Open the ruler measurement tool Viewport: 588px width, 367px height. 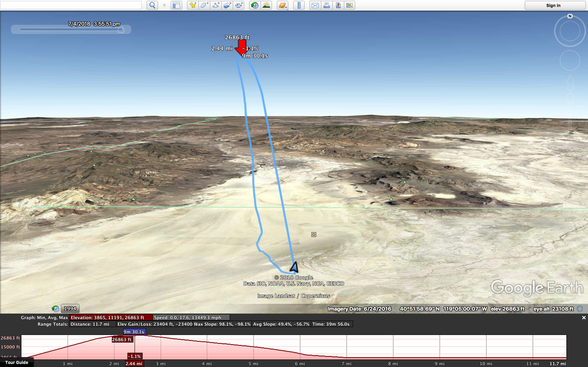[x=299, y=5]
